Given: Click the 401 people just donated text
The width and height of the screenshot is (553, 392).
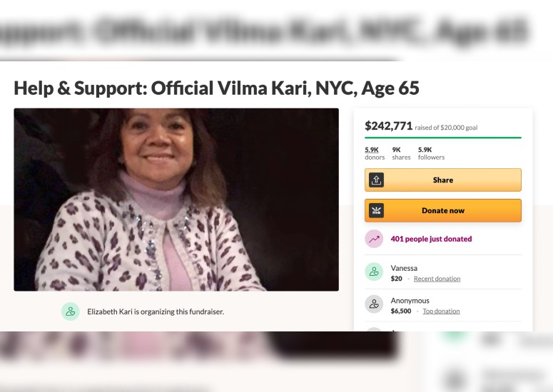Looking at the screenshot, I should tap(431, 239).
